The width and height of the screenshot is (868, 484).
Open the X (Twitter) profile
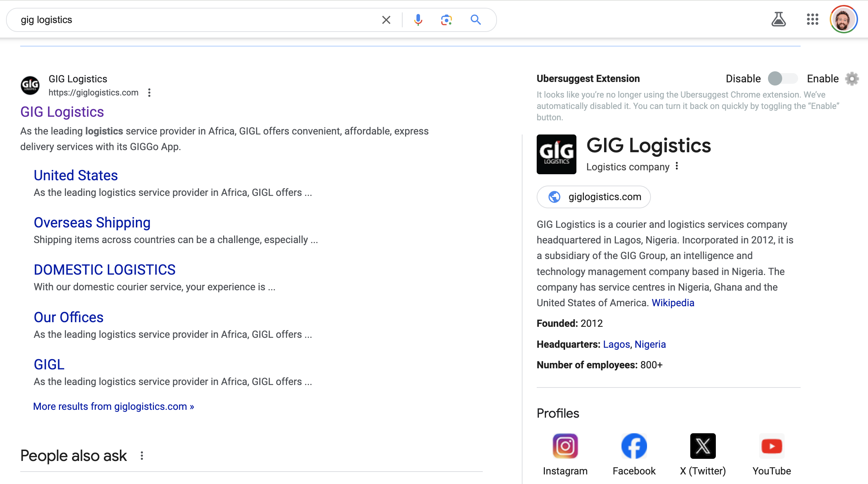click(703, 446)
